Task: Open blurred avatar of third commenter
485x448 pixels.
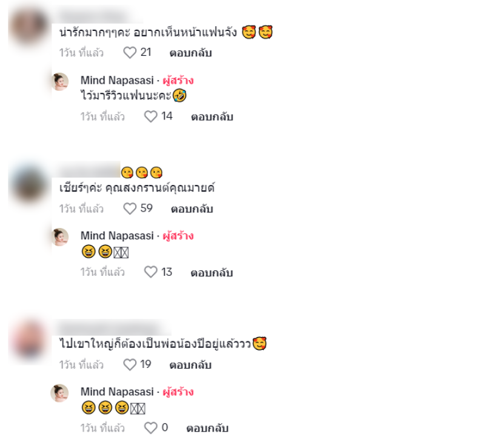Action: (28, 339)
